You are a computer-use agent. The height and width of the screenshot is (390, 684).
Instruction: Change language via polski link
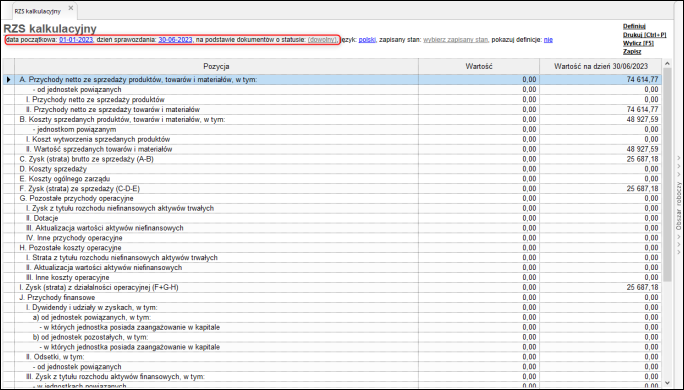point(367,40)
